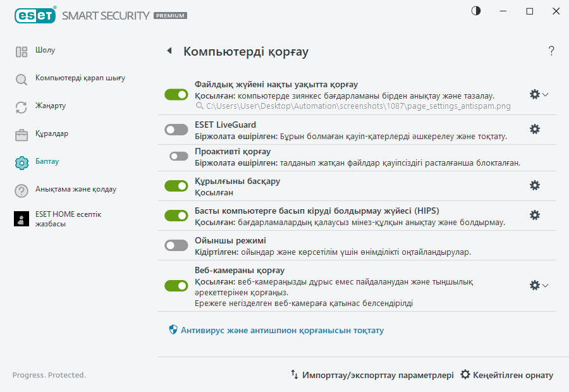Open the HIPS settings gear
This screenshot has height=392, width=569.
(x=535, y=215)
